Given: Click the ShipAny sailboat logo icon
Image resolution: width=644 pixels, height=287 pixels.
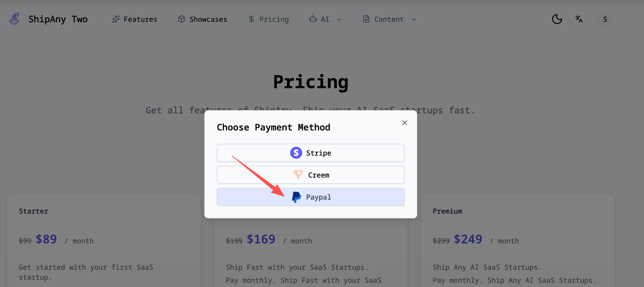Looking at the screenshot, I should [x=14, y=19].
